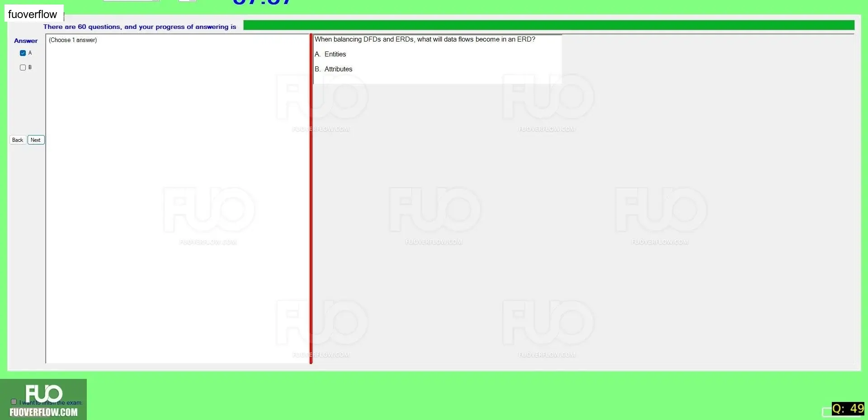Click the '(Choose 1 answer)' instruction text

pyautogui.click(x=73, y=40)
